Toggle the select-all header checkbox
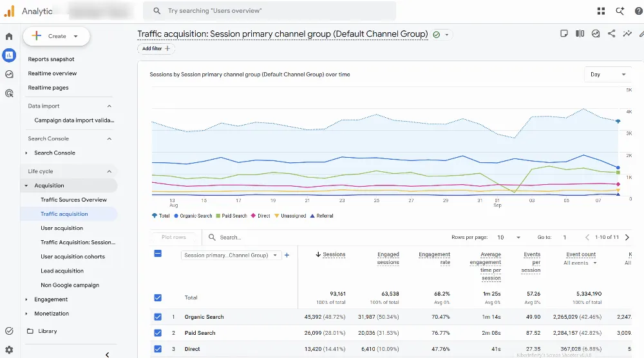This screenshot has height=358, width=644. coord(158,253)
